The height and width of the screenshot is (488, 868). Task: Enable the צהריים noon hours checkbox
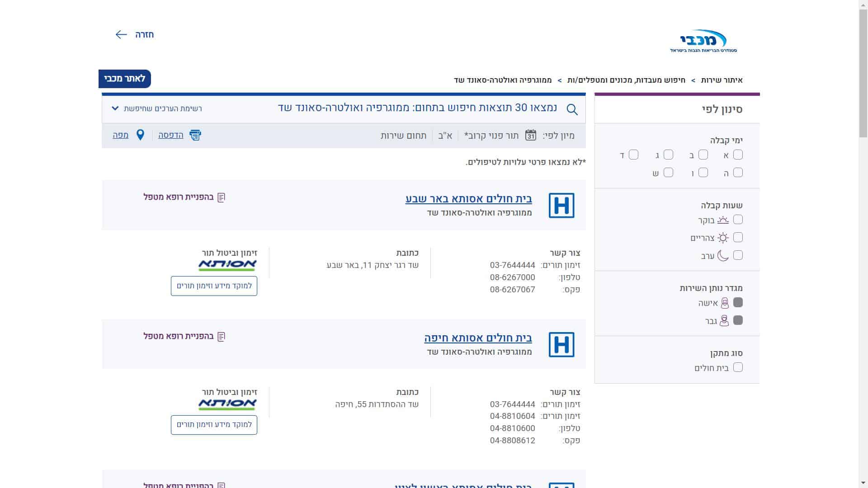pyautogui.click(x=738, y=237)
